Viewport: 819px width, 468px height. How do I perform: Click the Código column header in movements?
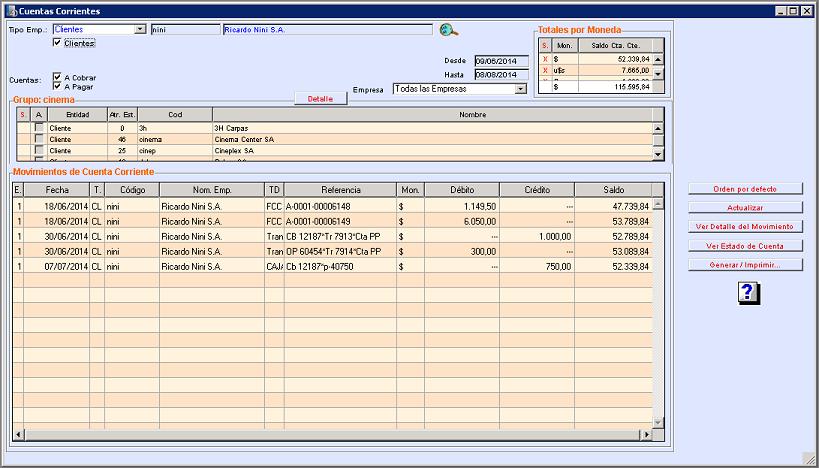tap(132, 190)
